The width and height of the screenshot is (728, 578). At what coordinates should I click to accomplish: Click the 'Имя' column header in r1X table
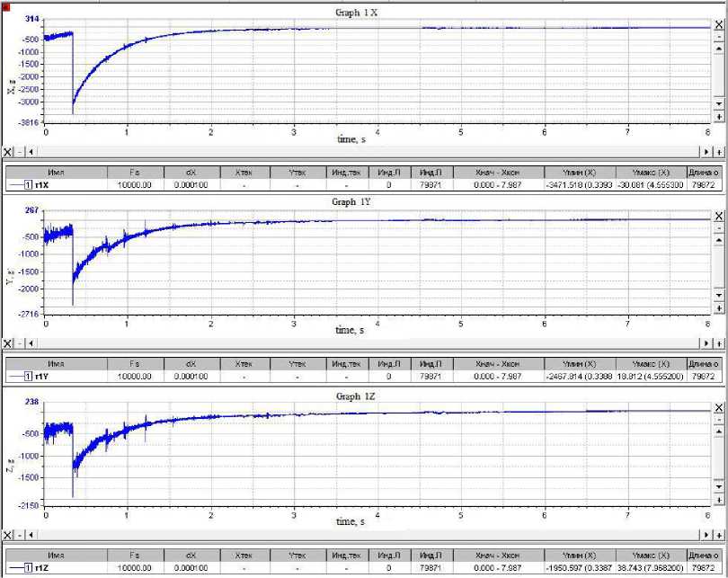click(57, 173)
